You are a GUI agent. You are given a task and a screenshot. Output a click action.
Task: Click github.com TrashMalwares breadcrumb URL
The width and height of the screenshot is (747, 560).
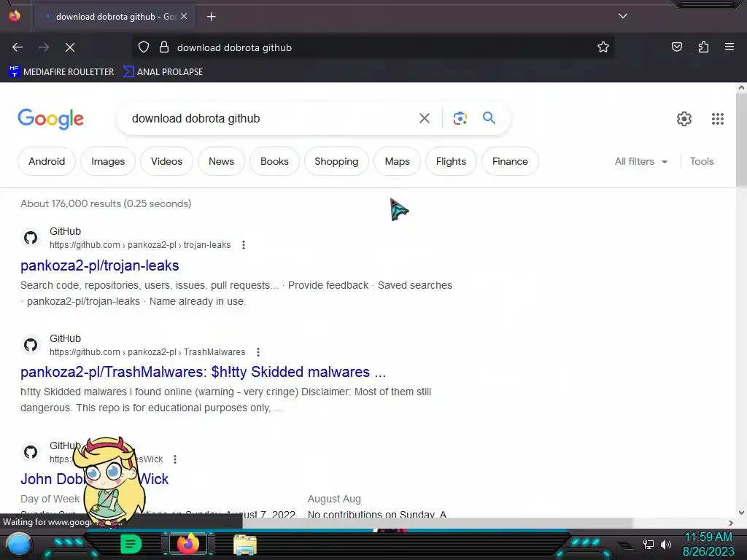147,352
